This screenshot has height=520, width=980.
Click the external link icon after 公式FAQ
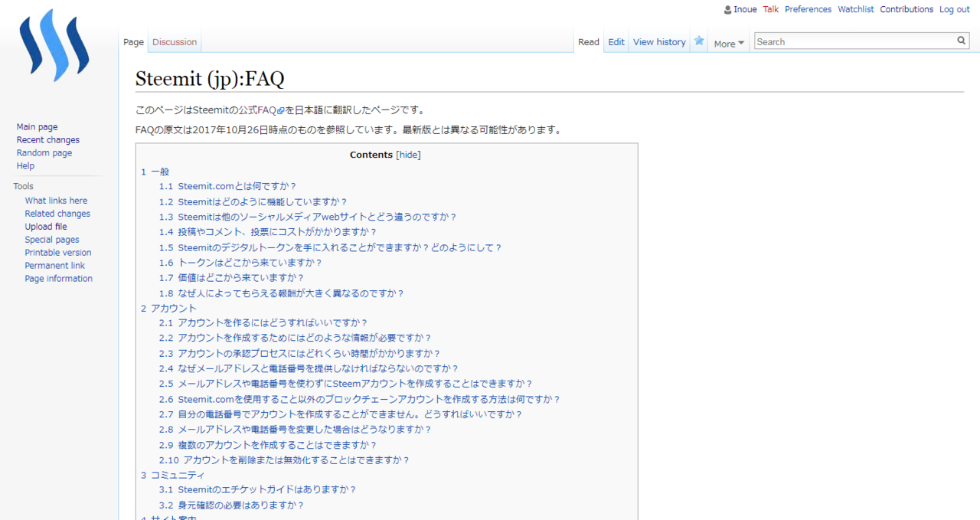[281, 110]
